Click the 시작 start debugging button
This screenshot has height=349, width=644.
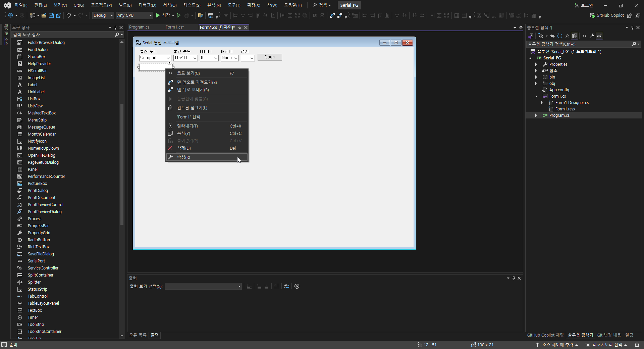pos(163,15)
